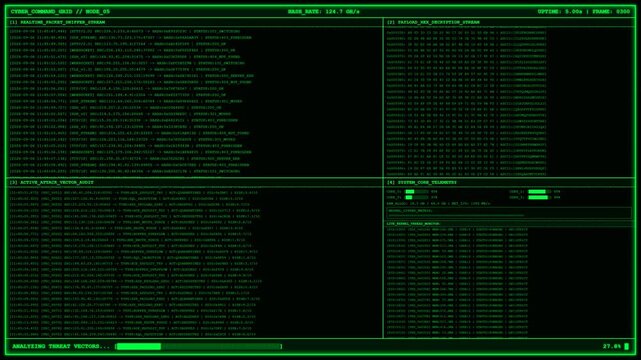Click the neural matrix box in telemetry panel

(x=509, y=213)
